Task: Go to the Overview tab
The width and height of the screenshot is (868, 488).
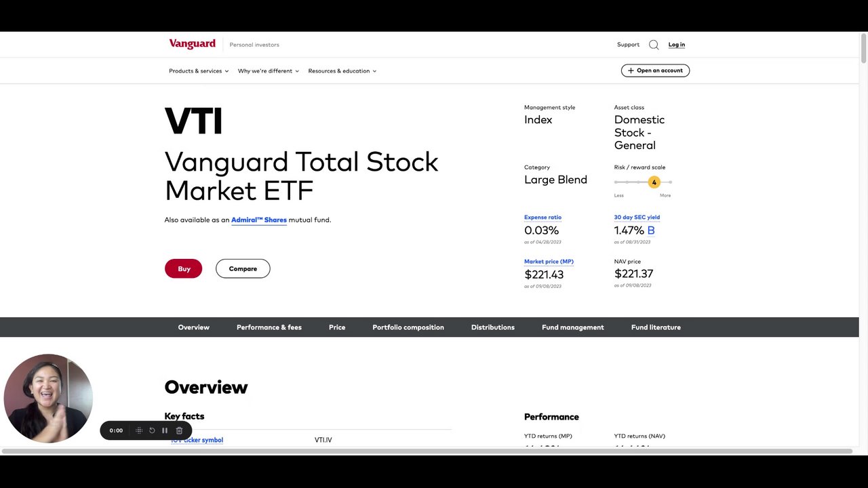Action: [x=194, y=327]
